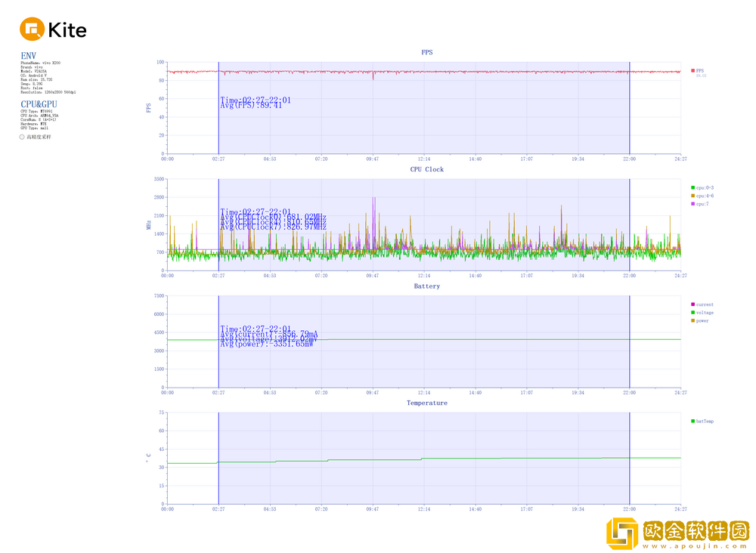
Task: Click the Avg(FPS):89.41 annotation text
Action: point(251,106)
